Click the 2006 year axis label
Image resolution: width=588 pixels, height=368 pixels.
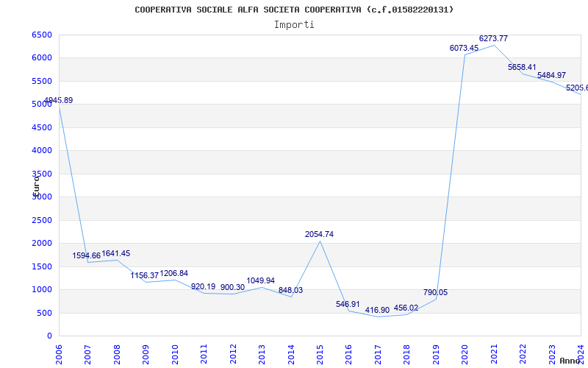60,355
